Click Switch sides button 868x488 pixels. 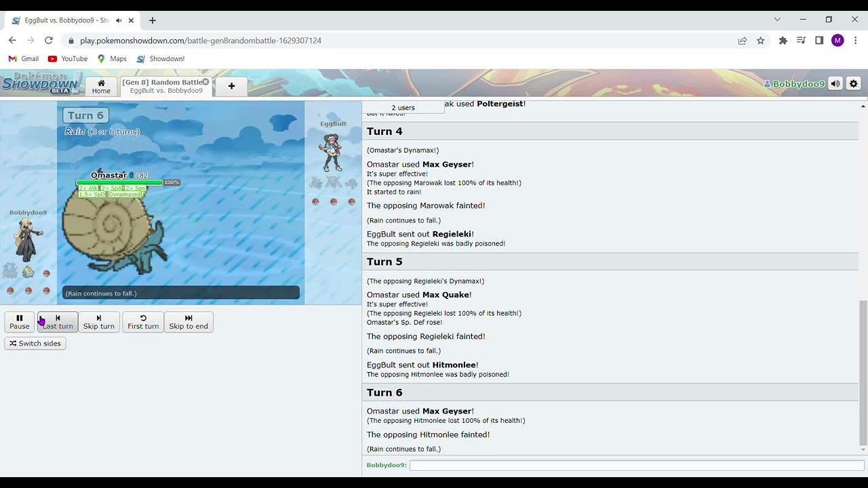coord(35,344)
